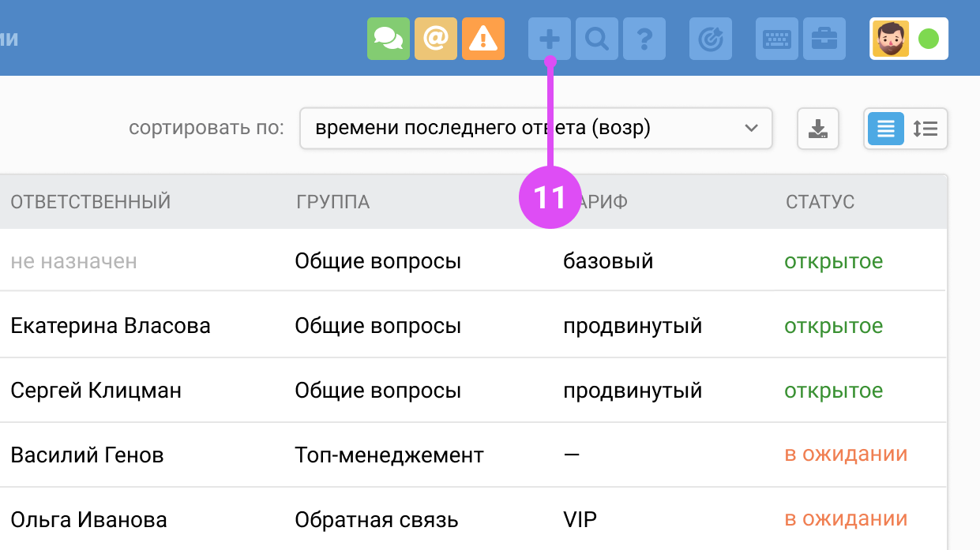Open the Екатерина Власова ticket row
Image resolution: width=980 pixels, height=550 pixels.
pyautogui.click(x=111, y=326)
